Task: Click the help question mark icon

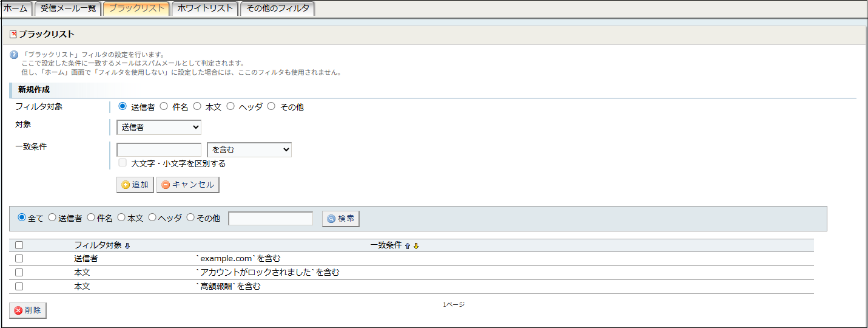Action: [x=14, y=55]
